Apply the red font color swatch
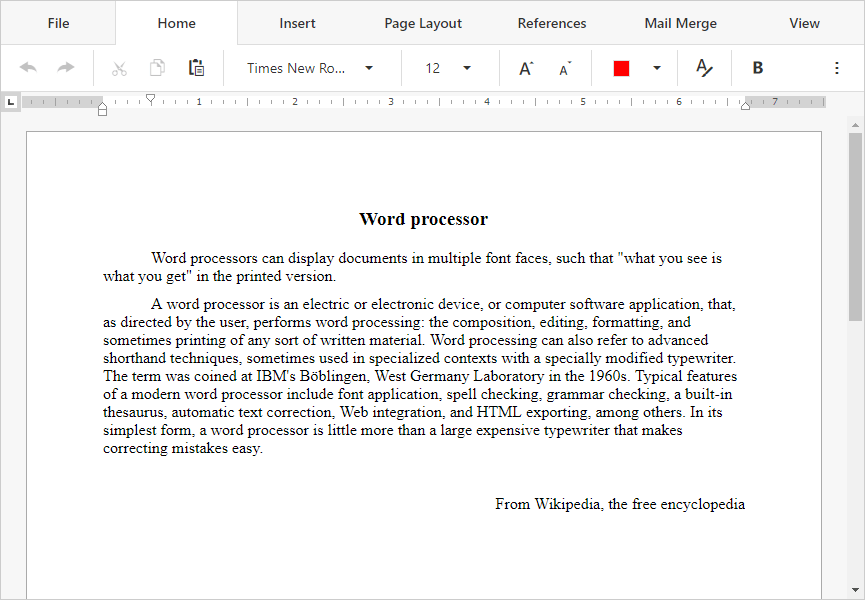This screenshot has width=865, height=600. [x=621, y=68]
